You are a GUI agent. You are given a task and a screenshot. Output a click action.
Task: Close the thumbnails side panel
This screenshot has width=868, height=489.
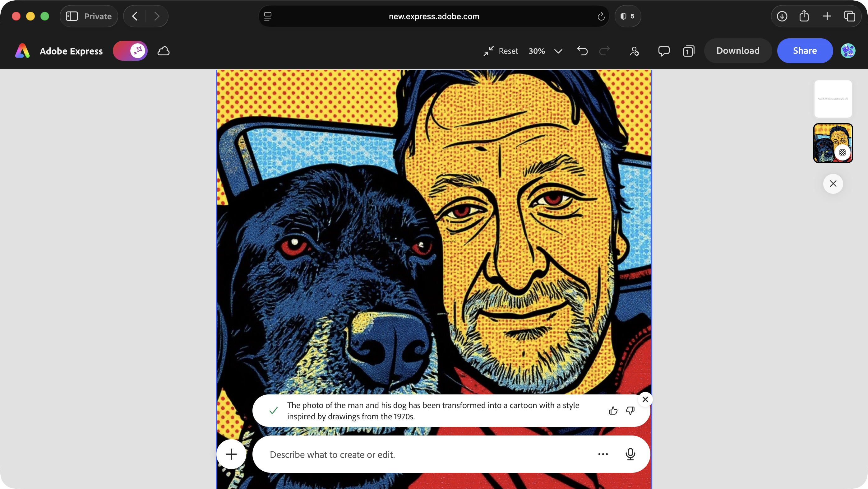833,184
